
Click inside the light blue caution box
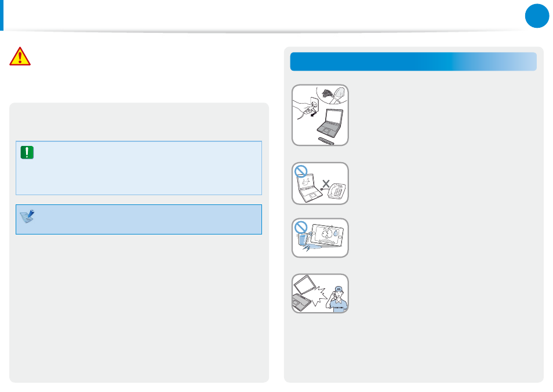139,168
